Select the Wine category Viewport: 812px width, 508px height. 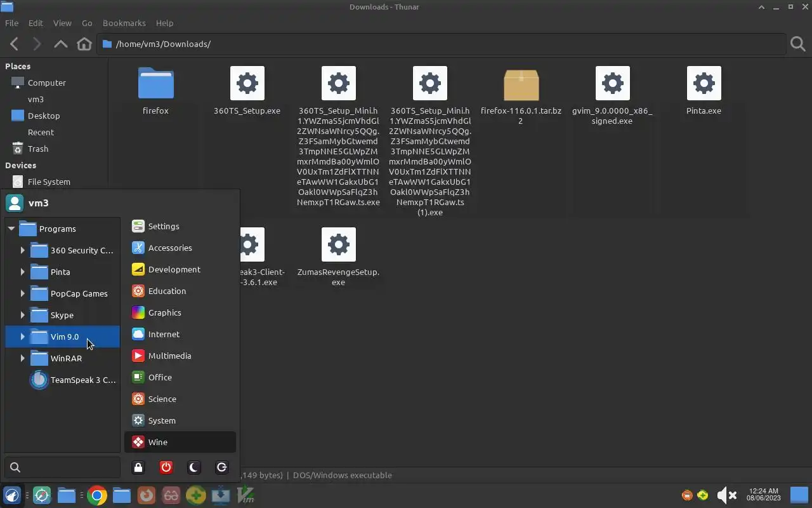(x=180, y=442)
